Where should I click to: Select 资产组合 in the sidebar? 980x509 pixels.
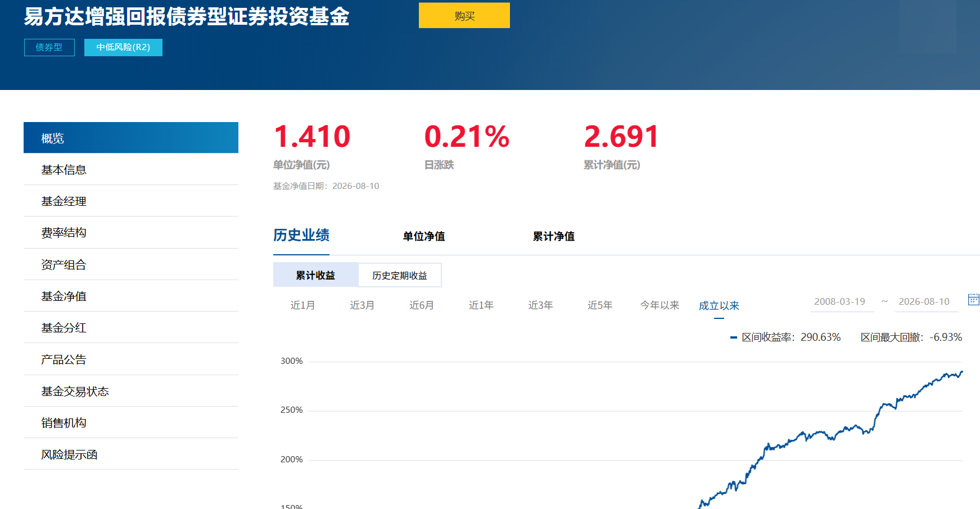131,264
